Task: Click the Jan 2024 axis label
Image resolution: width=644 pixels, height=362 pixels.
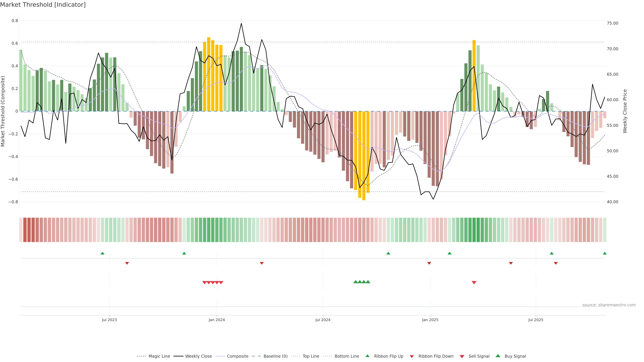Action: tap(217, 320)
